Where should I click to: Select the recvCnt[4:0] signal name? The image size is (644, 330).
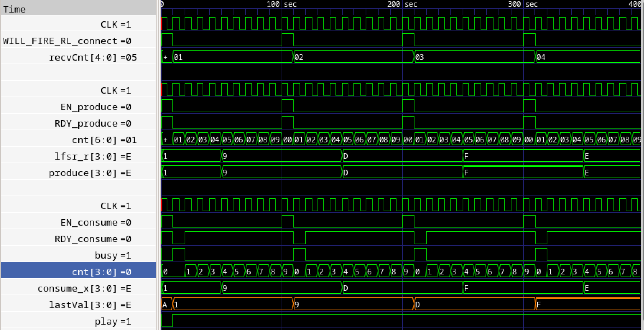coord(93,57)
